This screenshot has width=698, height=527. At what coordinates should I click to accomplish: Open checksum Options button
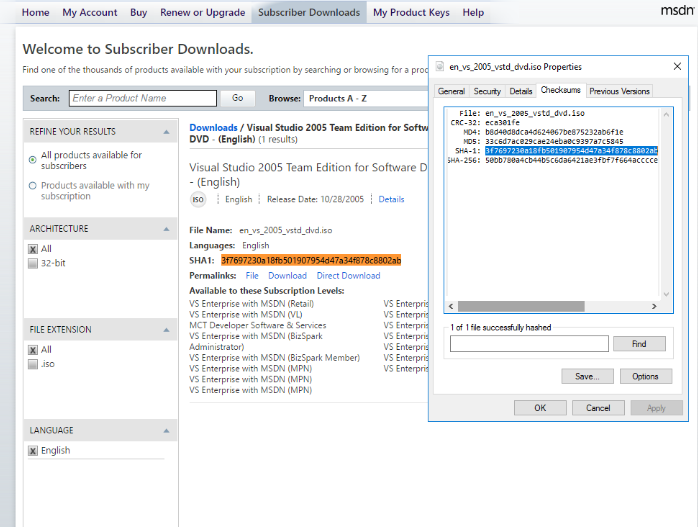[645, 377]
